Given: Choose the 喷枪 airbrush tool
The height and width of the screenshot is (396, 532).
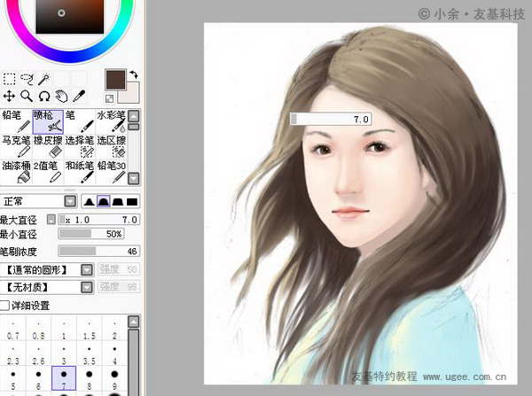Looking at the screenshot, I should [x=48, y=121].
